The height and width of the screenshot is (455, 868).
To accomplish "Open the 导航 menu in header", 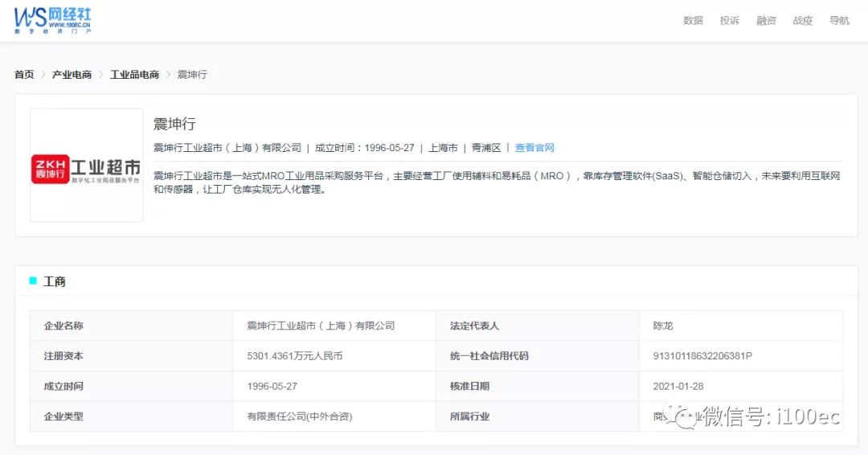I will (x=839, y=21).
